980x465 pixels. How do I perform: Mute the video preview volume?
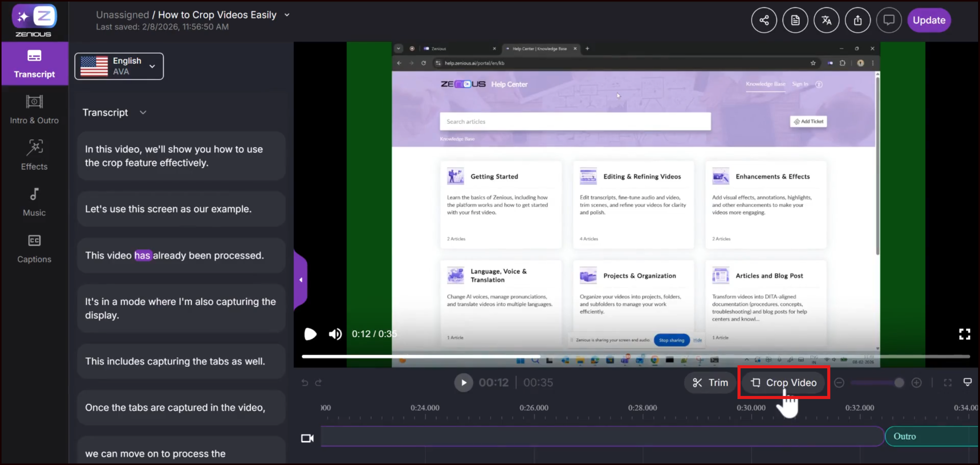click(x=335, y=334)
